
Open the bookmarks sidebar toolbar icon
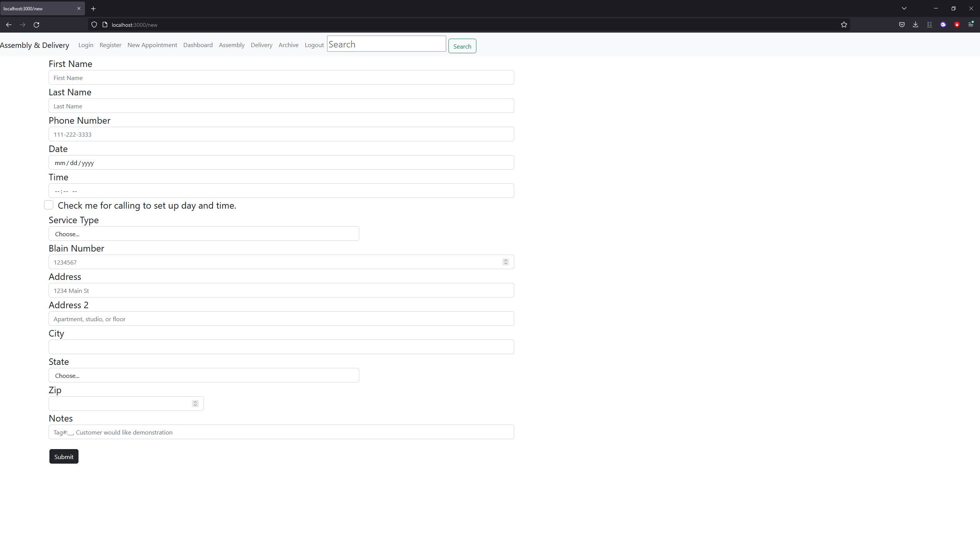(929, 25)
